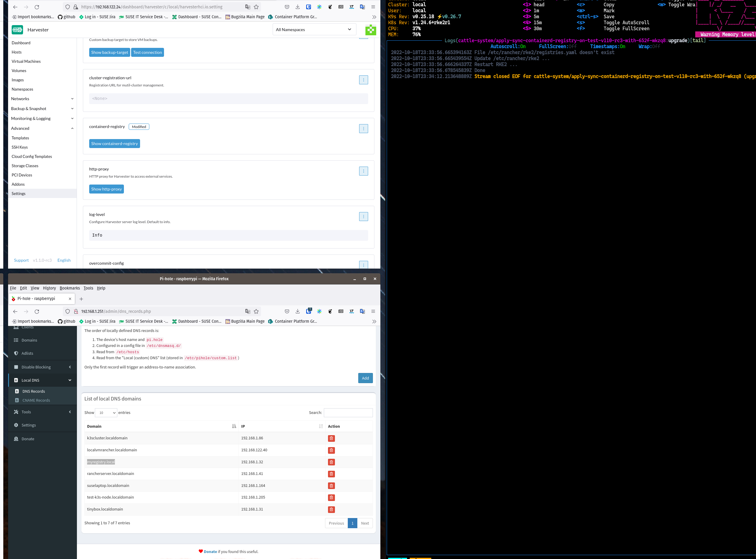This screenshot has width=756, height=559.
Task: Open the Bookmarks menu in Firefox
Action: pyautogui.click(x=70, y=288)
